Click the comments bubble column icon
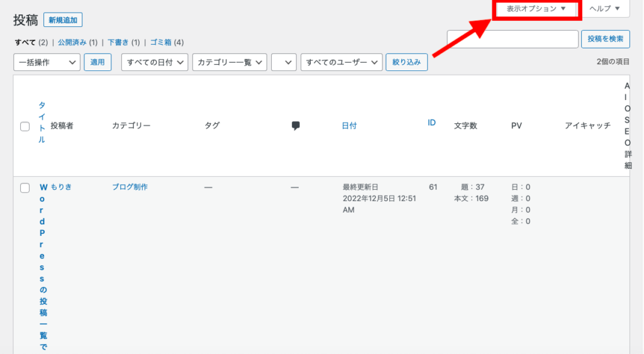Viewport: 644px width, 354px height. pos(296,126)
